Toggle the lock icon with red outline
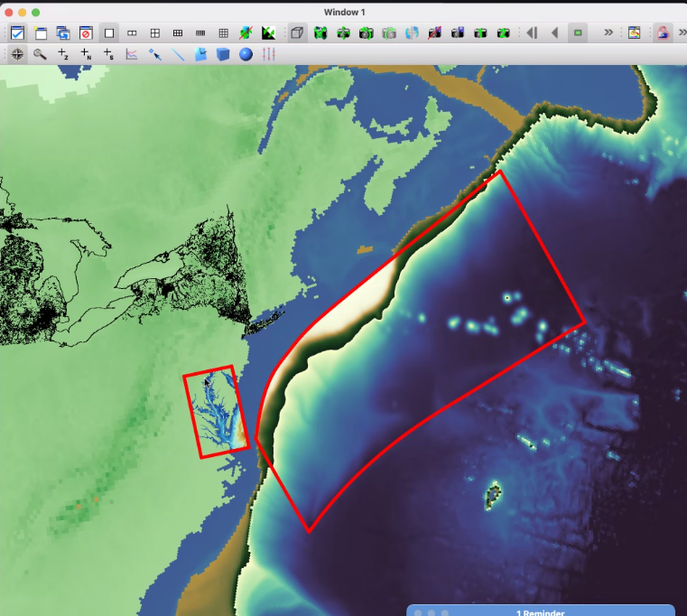 663,33
